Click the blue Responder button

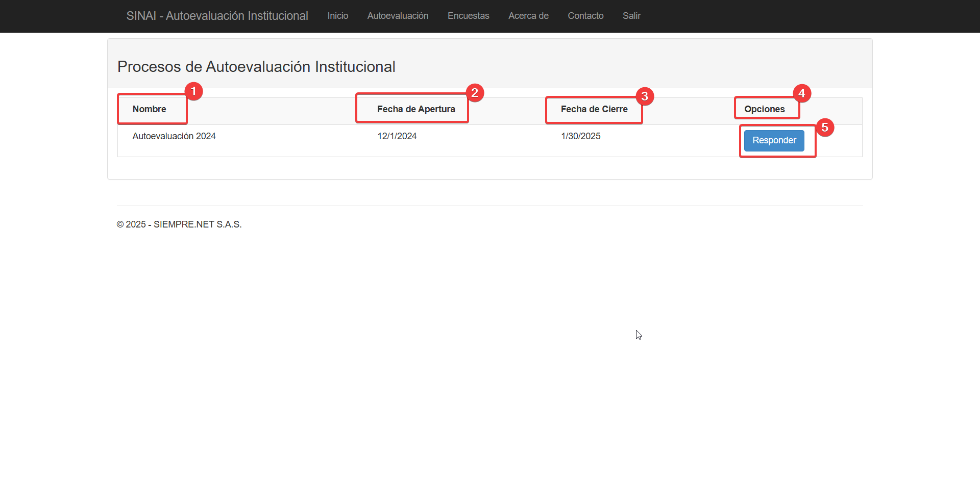[774, 140]
